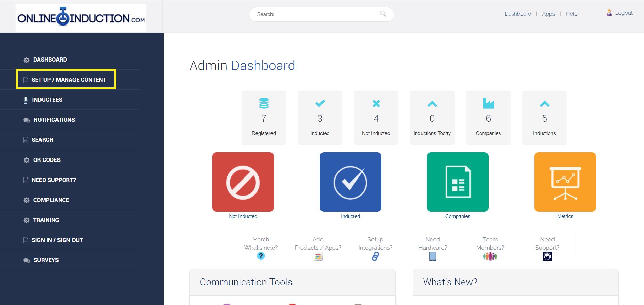
Task: Click the Need Support headset icon
Action: 547,256
